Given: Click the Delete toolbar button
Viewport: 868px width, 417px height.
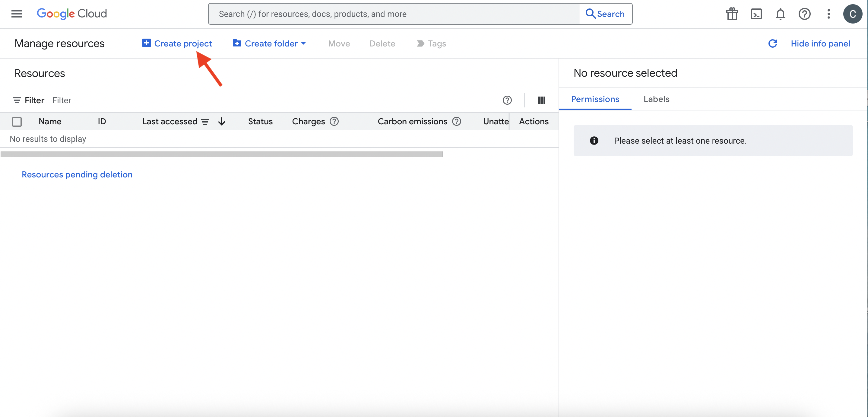Looking at the screenshot, I should 382,43.
